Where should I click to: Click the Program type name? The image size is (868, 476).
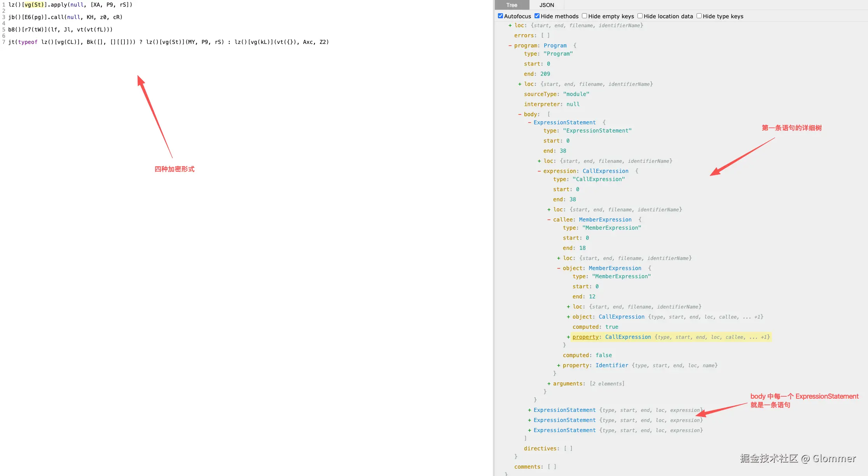click(x=555, y=45)
